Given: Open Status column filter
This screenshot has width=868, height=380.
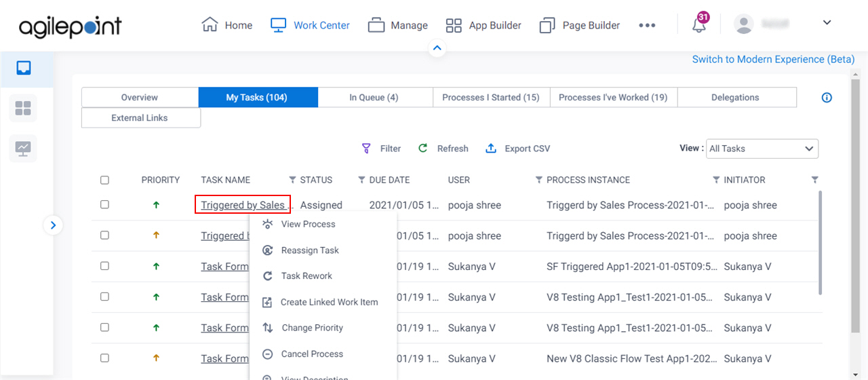Looking at the screenshot, I should 361,180.
